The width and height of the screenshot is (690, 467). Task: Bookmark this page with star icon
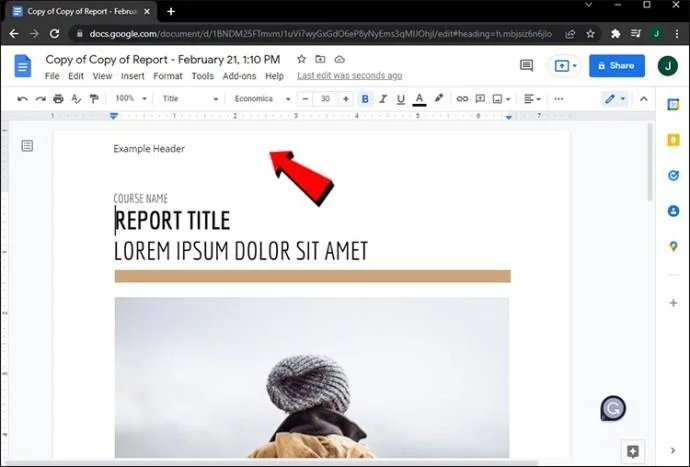click(x=591, y=34)
